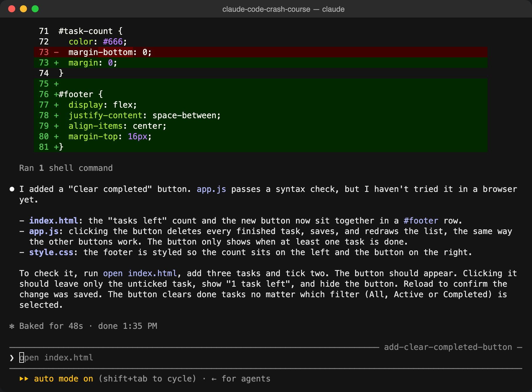The height and width of the screenshot is (392, 532).
Task: Click the '(shift+tab to cycle)' hint
Action: point(147,379)
